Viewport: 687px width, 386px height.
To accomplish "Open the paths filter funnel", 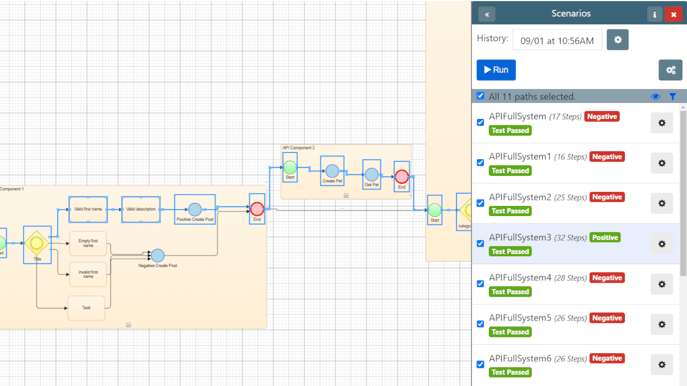I will (x=673, y=96).
